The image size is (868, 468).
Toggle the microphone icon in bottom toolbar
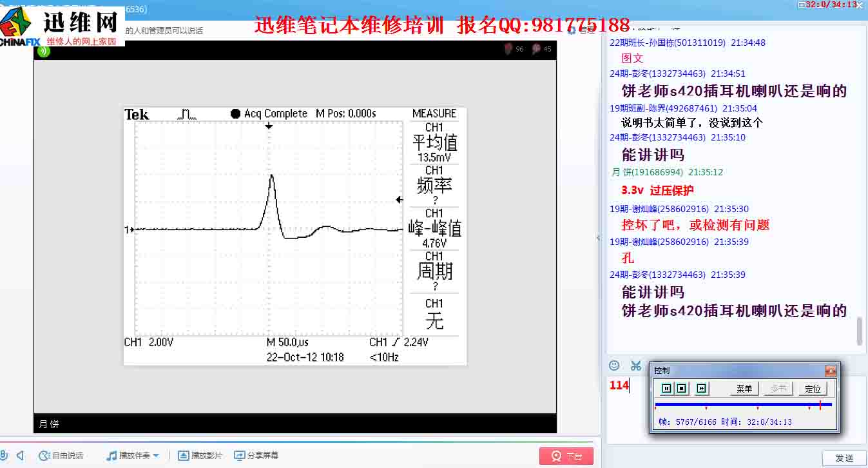(3, 455)
